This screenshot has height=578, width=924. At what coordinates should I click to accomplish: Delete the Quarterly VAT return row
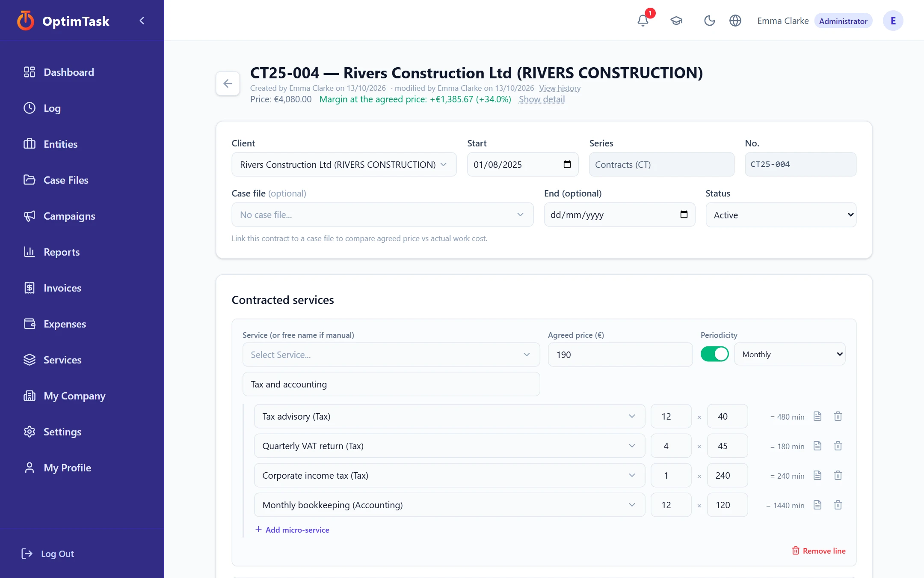click(x=838, y=446)
